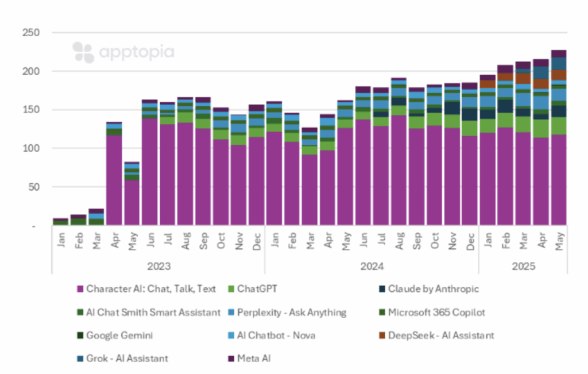Click the 2025 year axis label
Viewport: 588px width, 374px height.
click(x=524, y=267)
